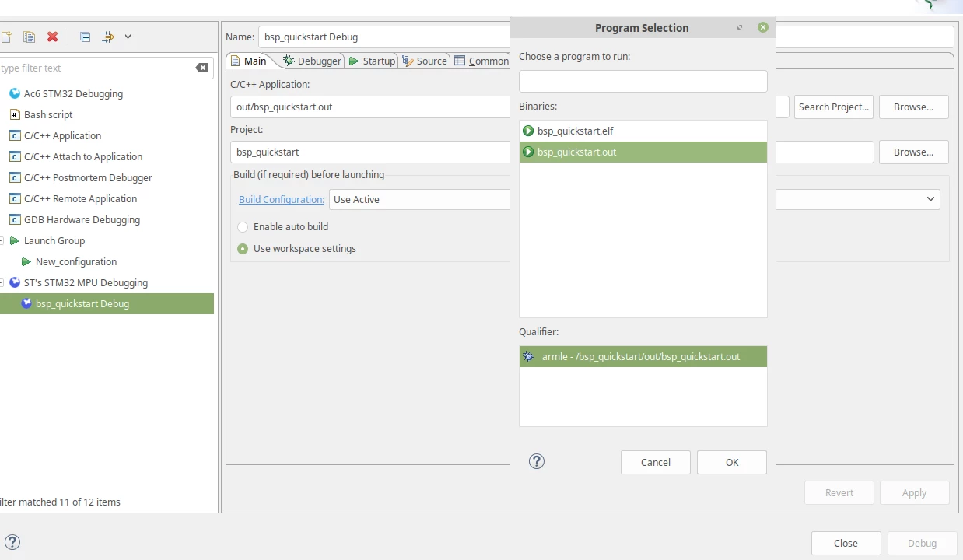Open the Build Configuration link
The height and width of the screenshot is (560, 963).
[282, 199]
